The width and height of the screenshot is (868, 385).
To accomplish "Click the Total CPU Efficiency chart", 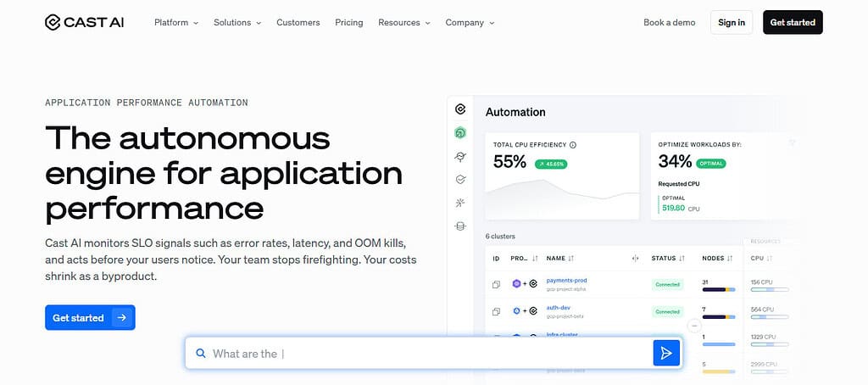I will tap(562, 199).
